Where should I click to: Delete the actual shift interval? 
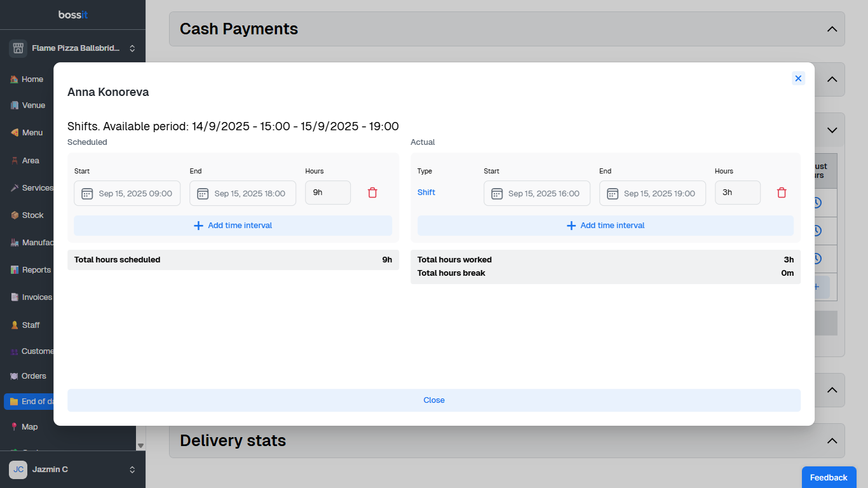(x=782, y=193)
